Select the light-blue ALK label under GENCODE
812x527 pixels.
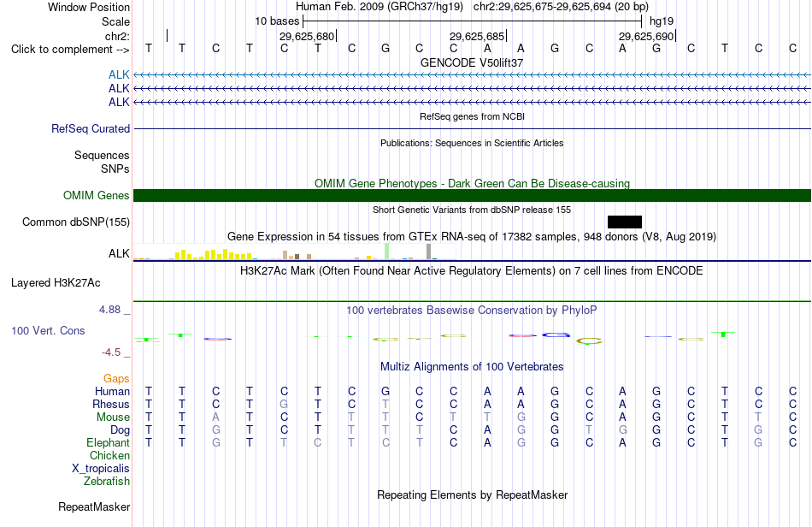coord(119,74)
